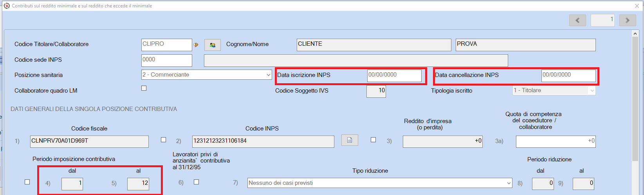
Task: Click Periodo riduzione dal field 8
Action: pos(543,184)
